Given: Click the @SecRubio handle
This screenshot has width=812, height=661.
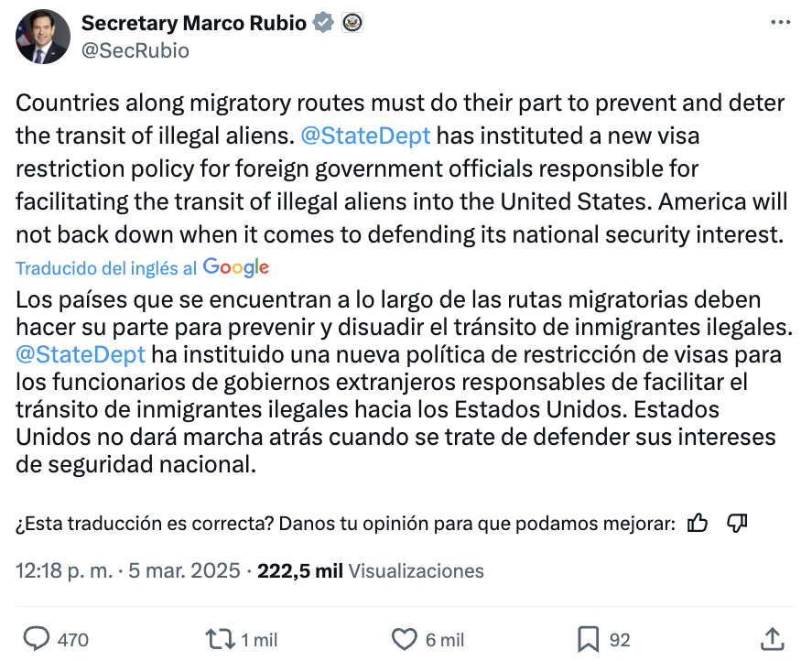Looking at the screenshot, I should click(x=135, y=50).
